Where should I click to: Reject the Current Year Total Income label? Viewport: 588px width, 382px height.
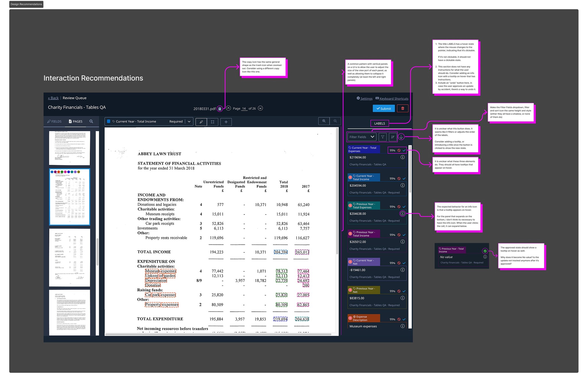[399, 179]
